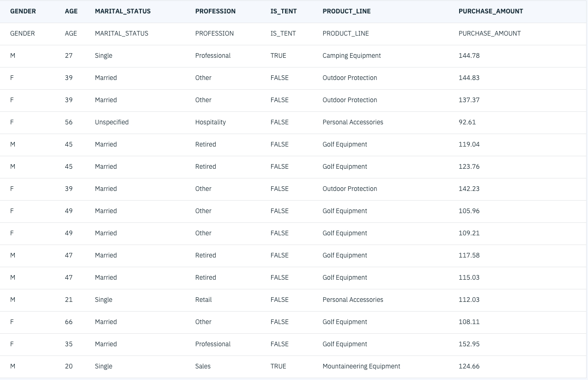Screen dimensions: 588x380
Task: Click the bold PRODUCT_LINE column header
Action: click(x=346, y=11)
